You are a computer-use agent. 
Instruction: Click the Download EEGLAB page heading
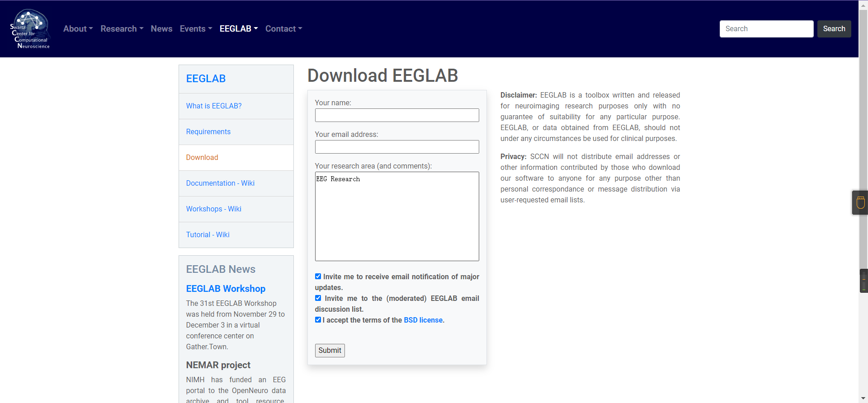tap(382, 75)
